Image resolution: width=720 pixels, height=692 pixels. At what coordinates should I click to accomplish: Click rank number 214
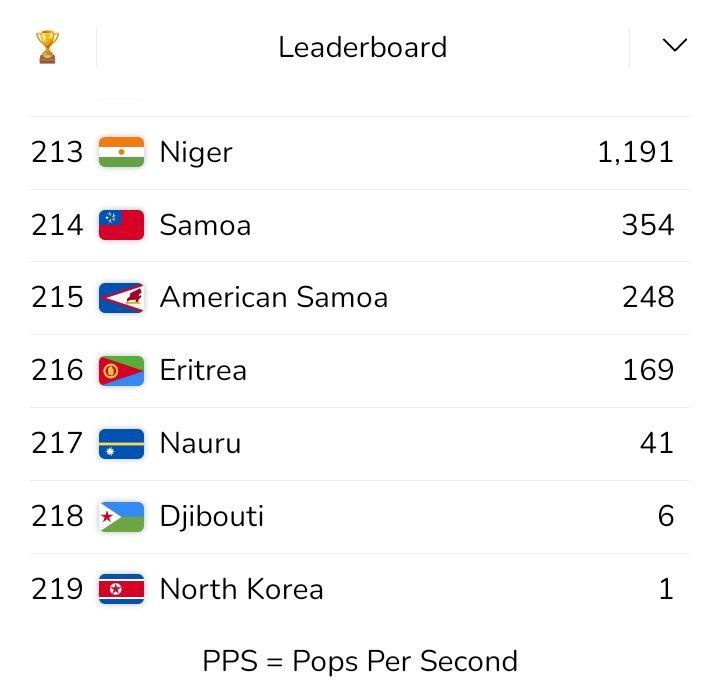tap(57, 225)
